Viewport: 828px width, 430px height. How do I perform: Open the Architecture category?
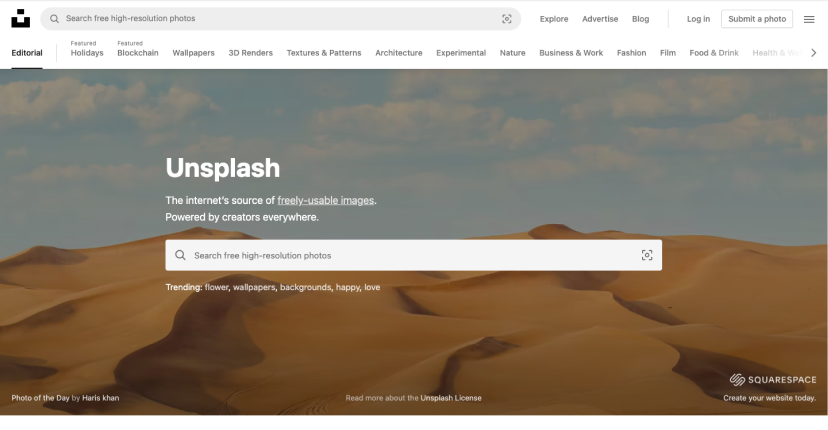point(399,53)
